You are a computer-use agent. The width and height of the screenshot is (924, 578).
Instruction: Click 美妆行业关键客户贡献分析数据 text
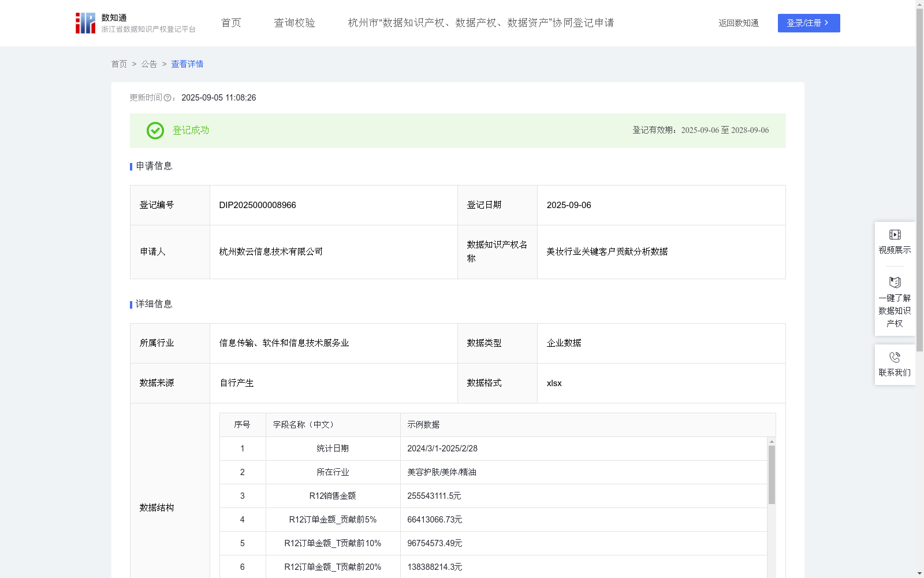(x=607, y=252)
